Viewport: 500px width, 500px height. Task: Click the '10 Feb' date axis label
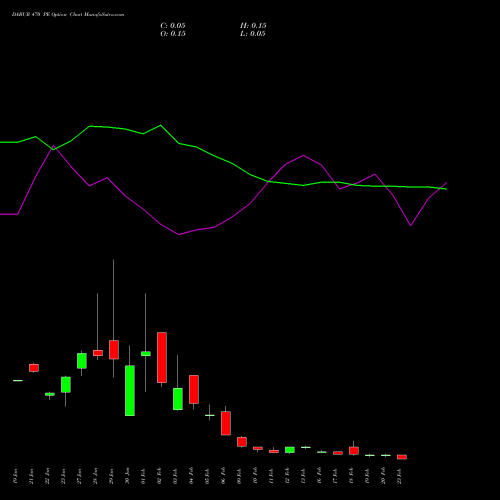coord(255,476)
